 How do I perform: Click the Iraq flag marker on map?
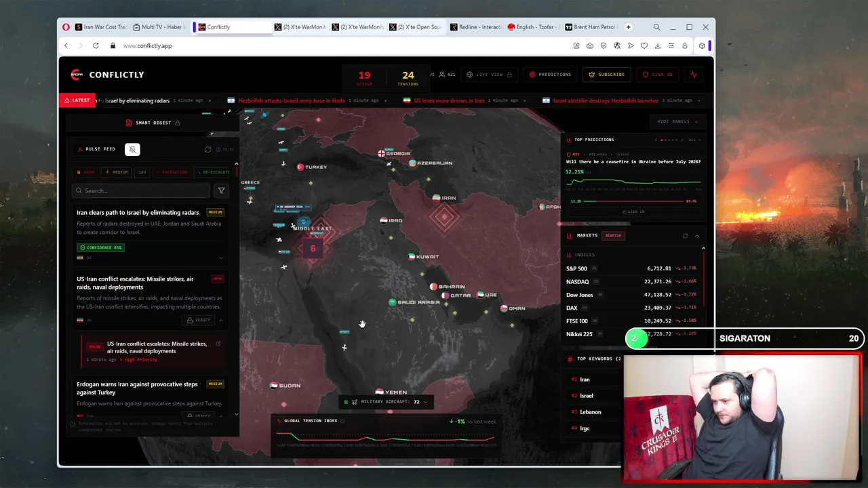pos(384,220)
